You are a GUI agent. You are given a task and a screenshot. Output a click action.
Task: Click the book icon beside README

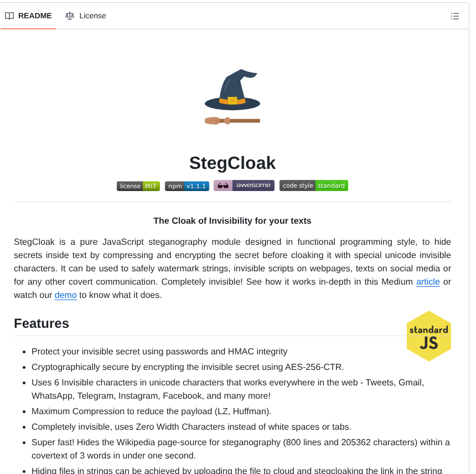click(9, 16)
